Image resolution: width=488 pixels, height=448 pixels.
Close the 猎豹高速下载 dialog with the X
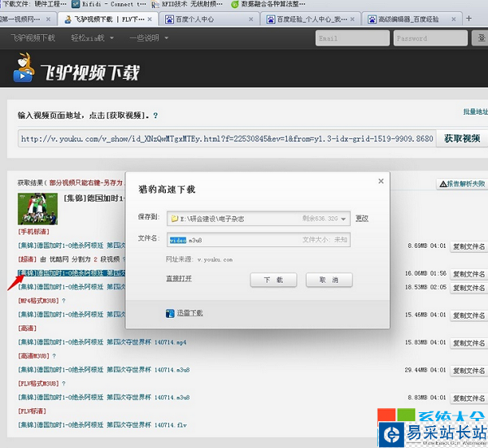(380, 182)
